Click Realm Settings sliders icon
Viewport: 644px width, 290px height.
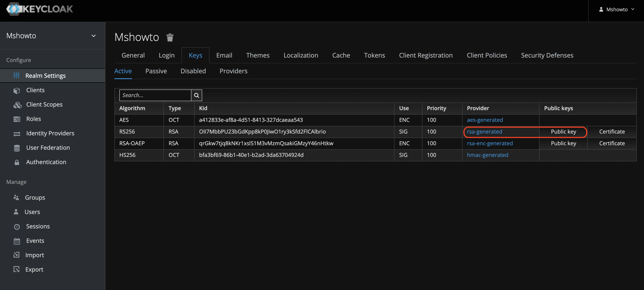tap(16, 75)
